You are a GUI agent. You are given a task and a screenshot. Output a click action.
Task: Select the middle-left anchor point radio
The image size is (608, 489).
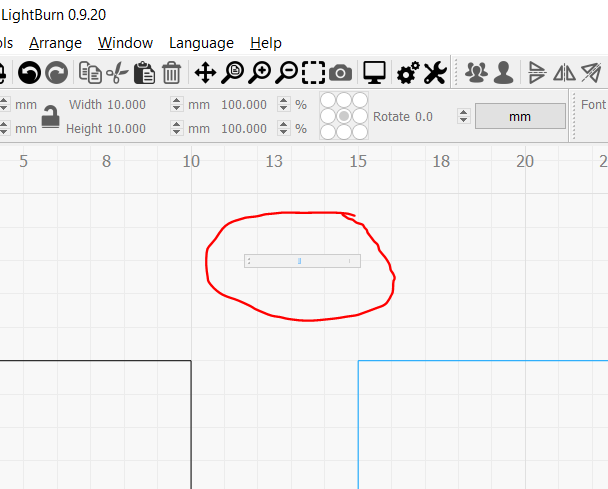click(328, 116)
